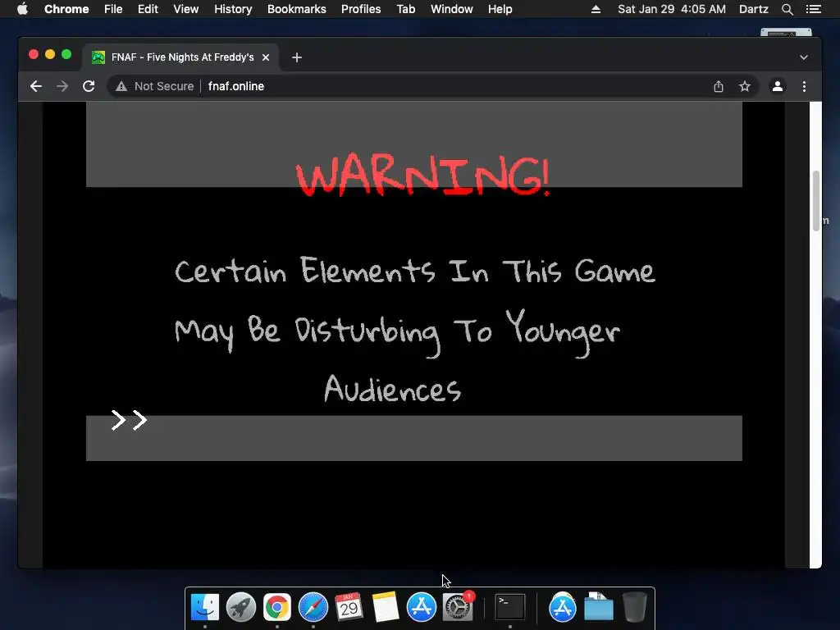Screen dimensions: 840x630
Task: Click the browser forward arrow
Action: [x=62, y=86]
